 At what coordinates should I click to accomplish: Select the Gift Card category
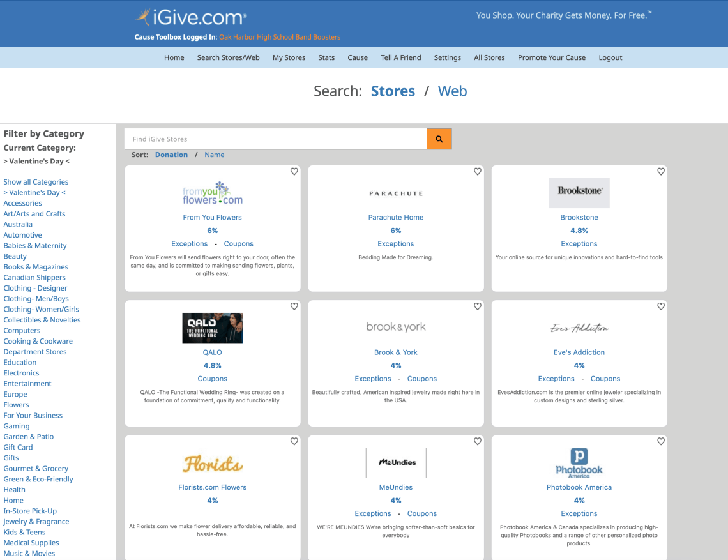(18, 447)
